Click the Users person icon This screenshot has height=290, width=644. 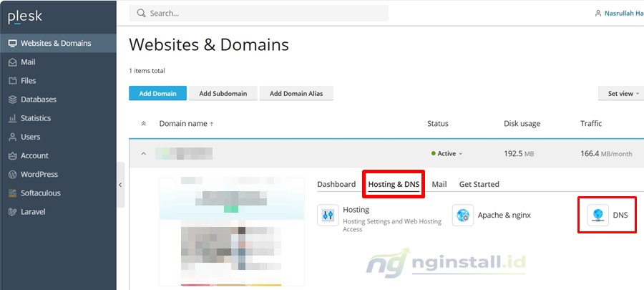tap(13, 137)
